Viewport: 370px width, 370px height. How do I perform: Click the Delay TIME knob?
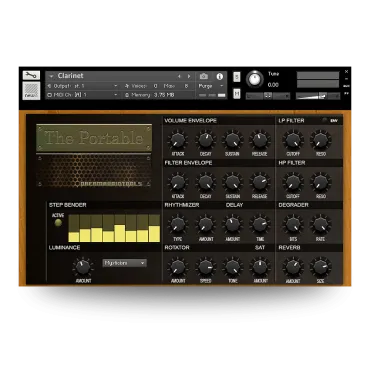pyautogui.click(x=259, y=224)
